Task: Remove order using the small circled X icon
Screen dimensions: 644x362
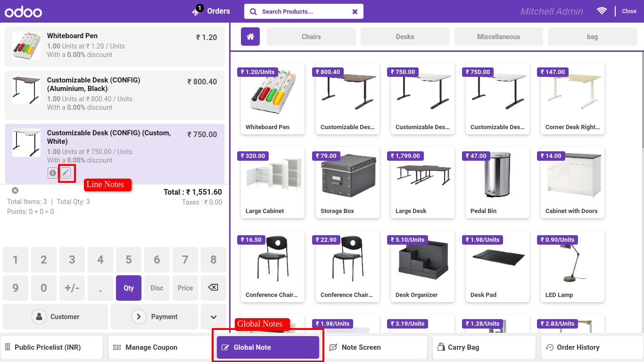Action: 15,190
